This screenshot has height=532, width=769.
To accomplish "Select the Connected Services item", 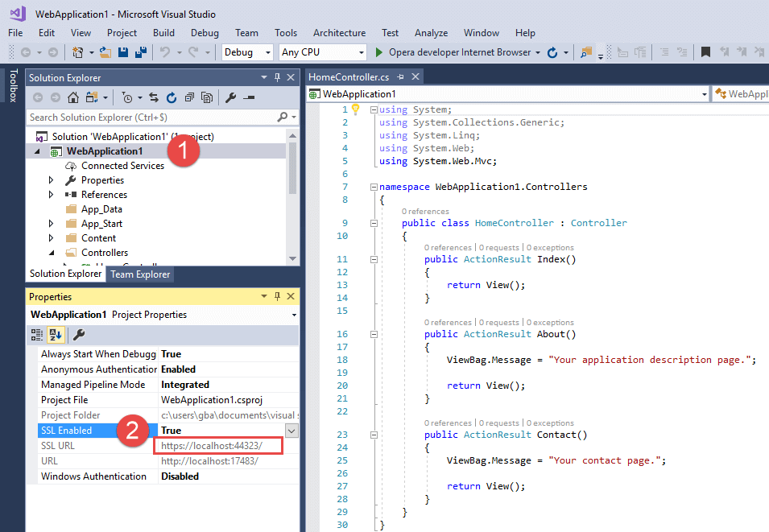I will click(x=122, y=166).
